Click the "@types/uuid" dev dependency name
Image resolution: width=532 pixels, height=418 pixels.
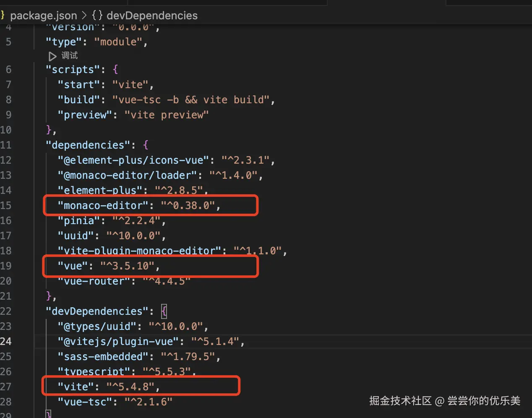(97, 327)
